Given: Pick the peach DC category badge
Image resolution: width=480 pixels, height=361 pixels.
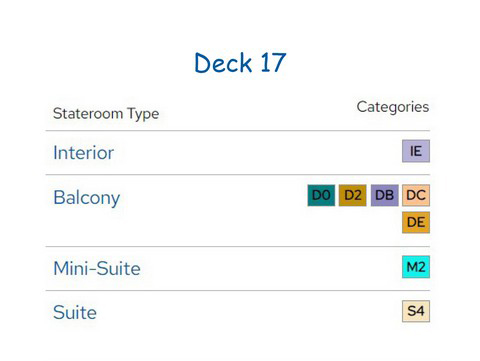Looking at the screenshot, I should click(x=416, y=195).
